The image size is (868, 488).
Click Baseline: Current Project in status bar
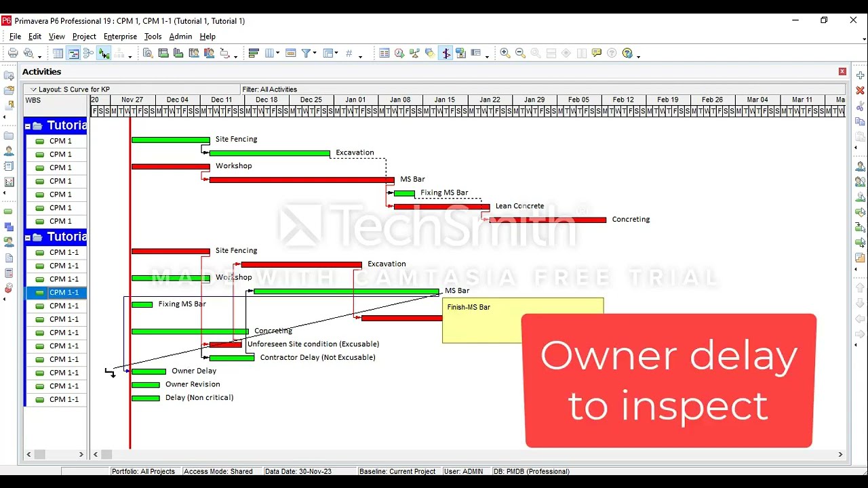coord(397,471)
